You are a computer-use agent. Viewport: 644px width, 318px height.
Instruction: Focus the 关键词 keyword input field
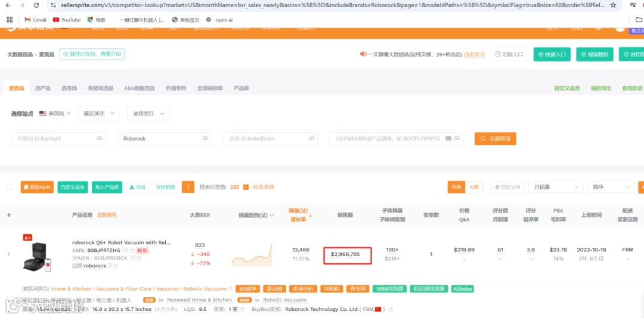coord(58,139)
